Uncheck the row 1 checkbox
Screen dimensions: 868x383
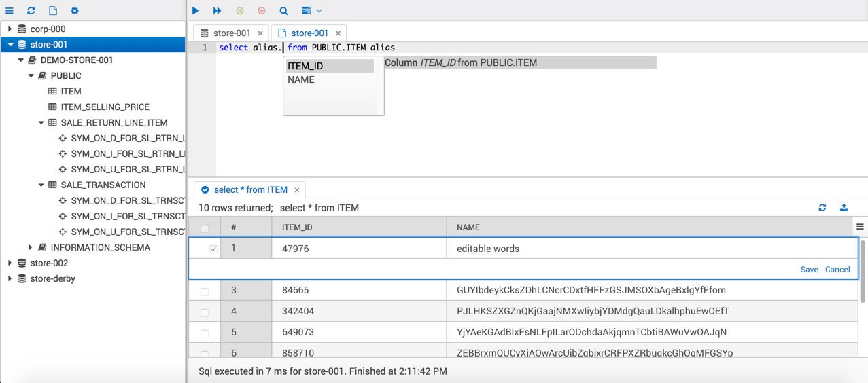pyautogui.click(x=213, y=249)
